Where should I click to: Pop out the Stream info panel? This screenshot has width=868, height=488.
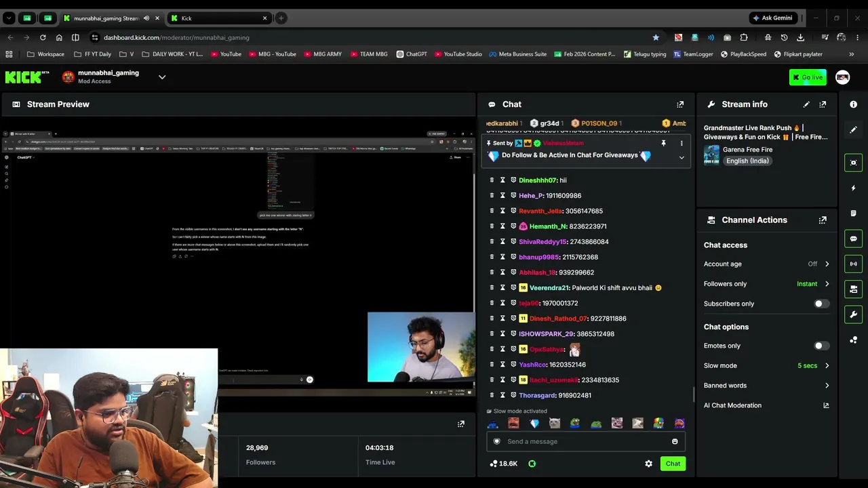pos(823,104)
